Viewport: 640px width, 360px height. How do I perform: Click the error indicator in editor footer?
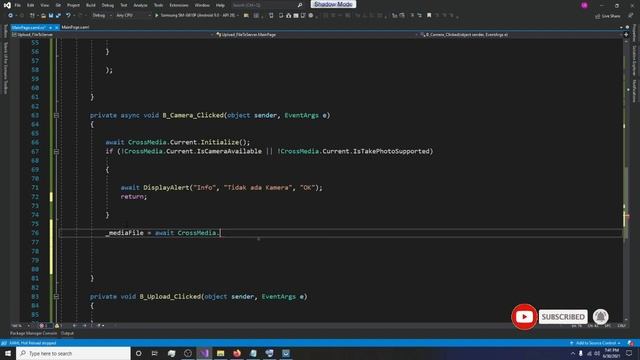coord(44,326)
